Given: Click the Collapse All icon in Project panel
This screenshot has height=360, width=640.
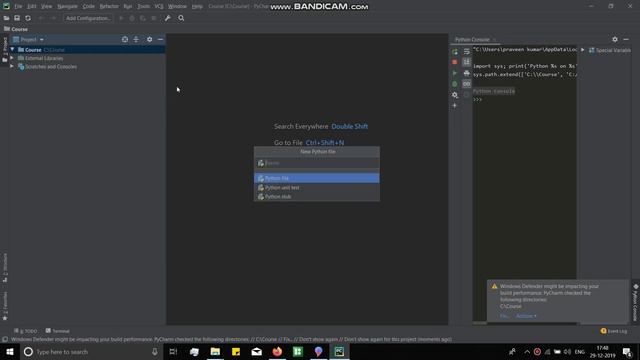Looking at the screenshot, I should coord(136,40).
